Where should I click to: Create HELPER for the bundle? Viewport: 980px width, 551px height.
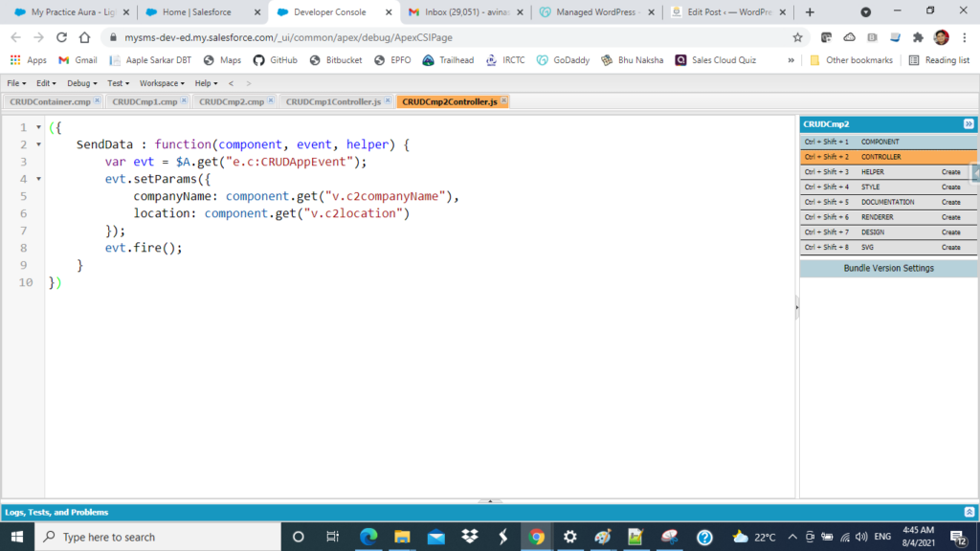click(950, 172)
